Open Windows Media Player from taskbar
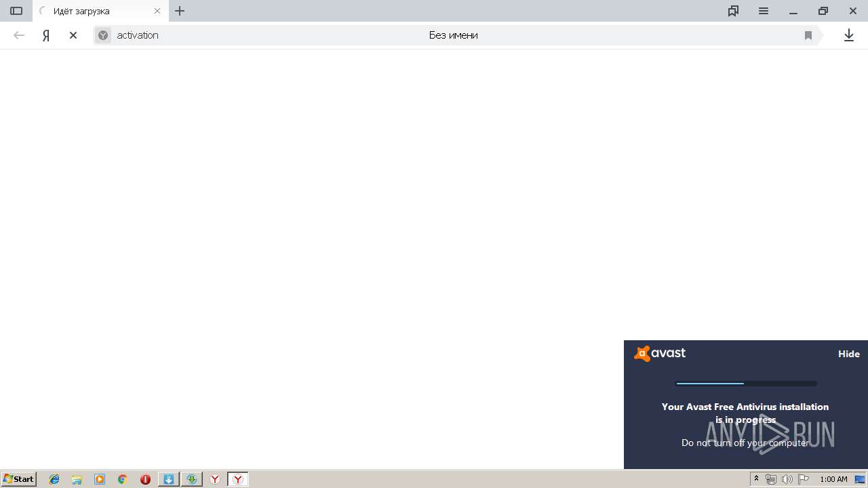This screenshot has height=488, width=868. tap(100, 479)
